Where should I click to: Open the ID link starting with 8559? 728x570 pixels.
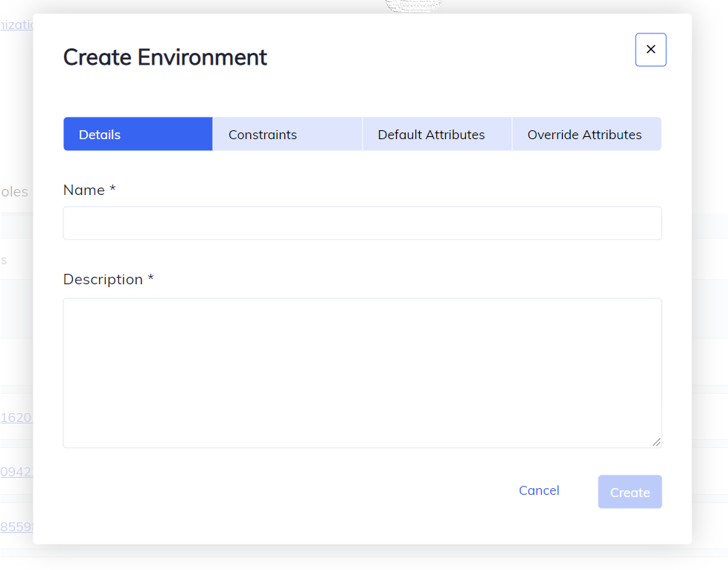pos(16,526)
